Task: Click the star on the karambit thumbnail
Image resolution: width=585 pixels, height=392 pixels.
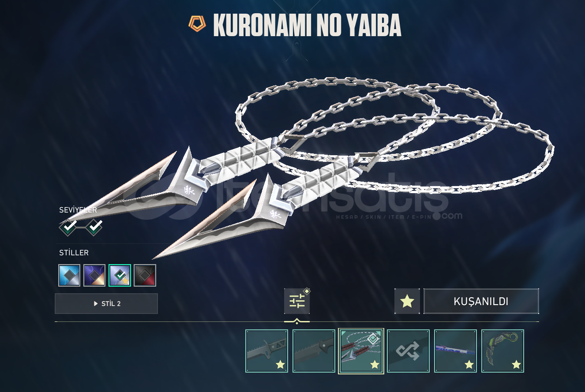Action: [x=516, y=365]
